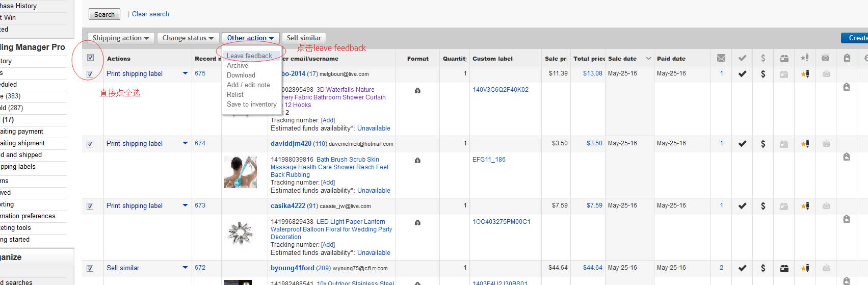Screen dimensions: 868x285
Task: Click the checkout checkmark column header icon
Action: (x=742, y=58)
